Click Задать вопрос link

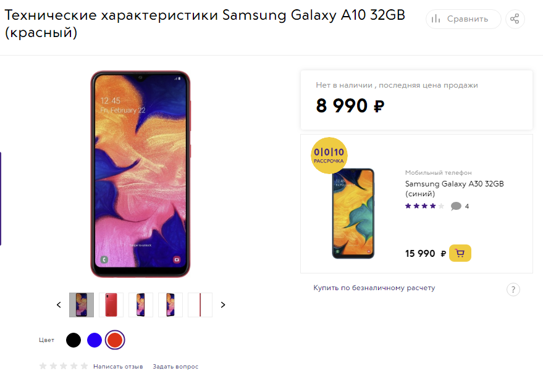click(175, 367)
